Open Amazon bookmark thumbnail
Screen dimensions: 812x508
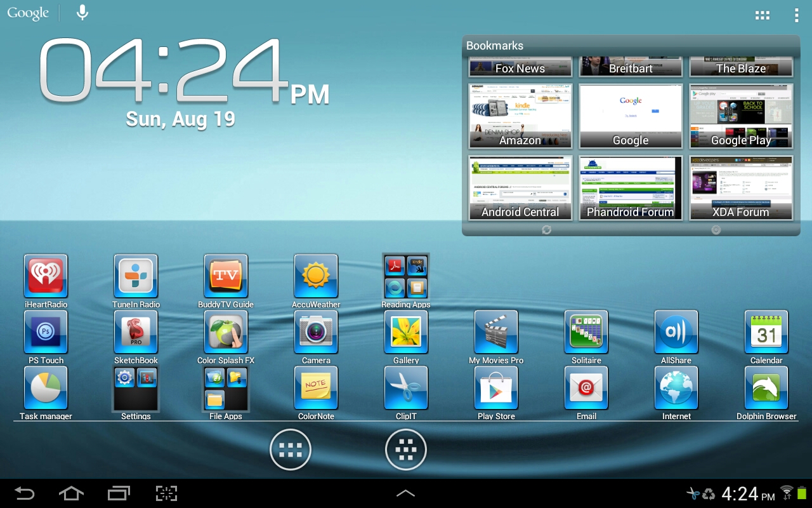(520, 116)
